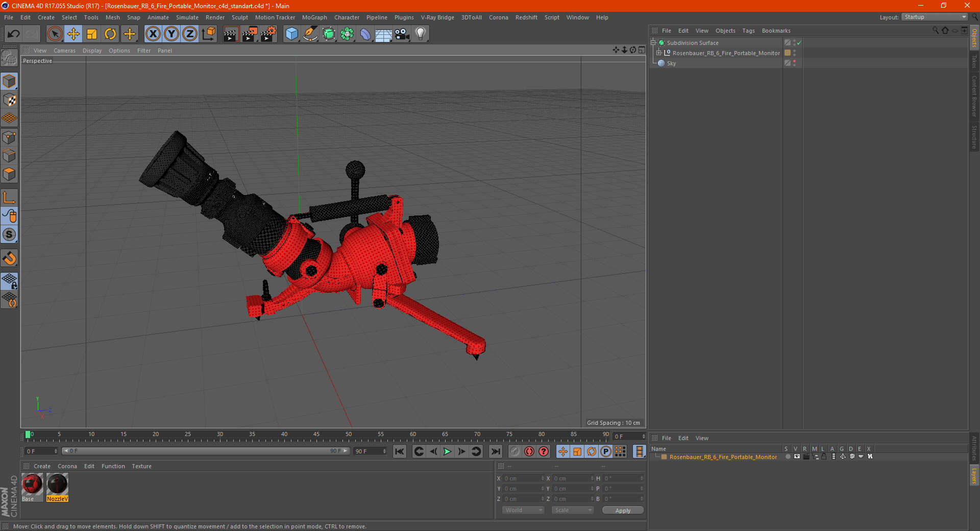Switch to Polygons mode
The image size is (980, 531).
(9, 174)
